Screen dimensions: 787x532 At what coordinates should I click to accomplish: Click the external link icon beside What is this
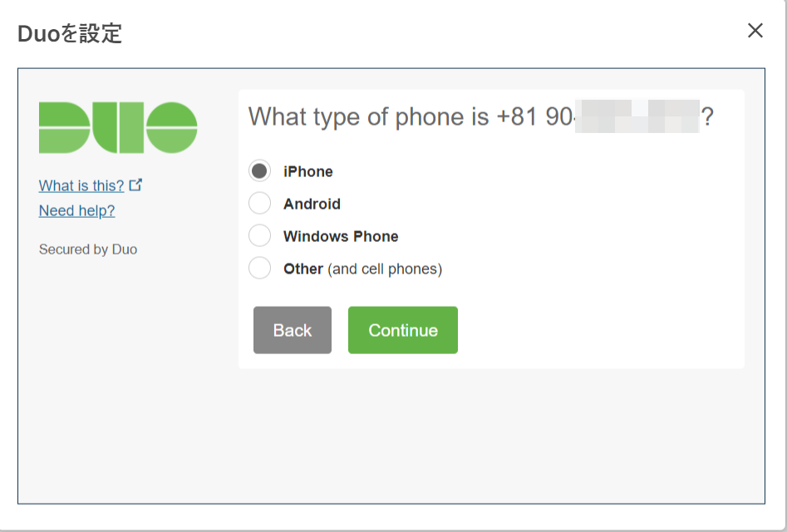[136, 185]
